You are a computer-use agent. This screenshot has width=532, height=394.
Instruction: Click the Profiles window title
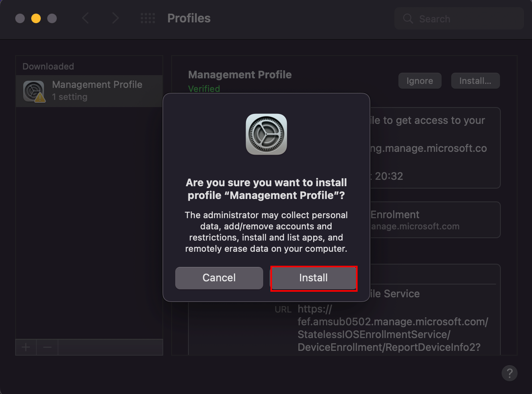189,18
